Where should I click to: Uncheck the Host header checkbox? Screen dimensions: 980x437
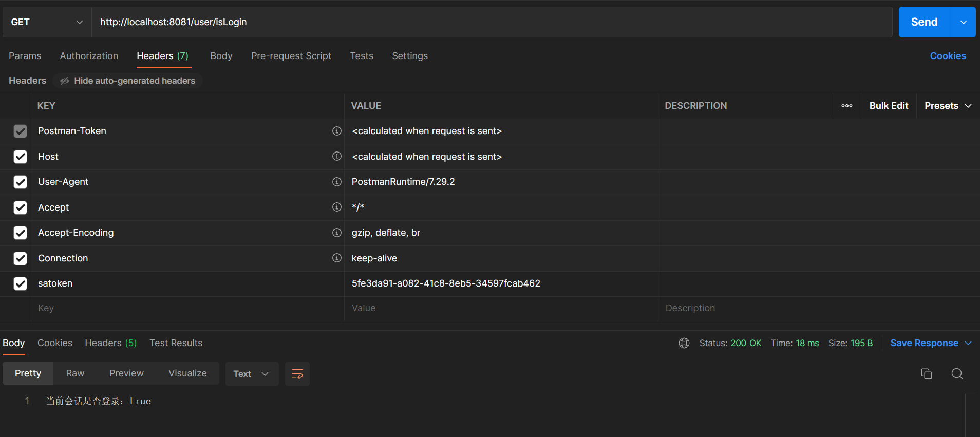coord(20,157)
